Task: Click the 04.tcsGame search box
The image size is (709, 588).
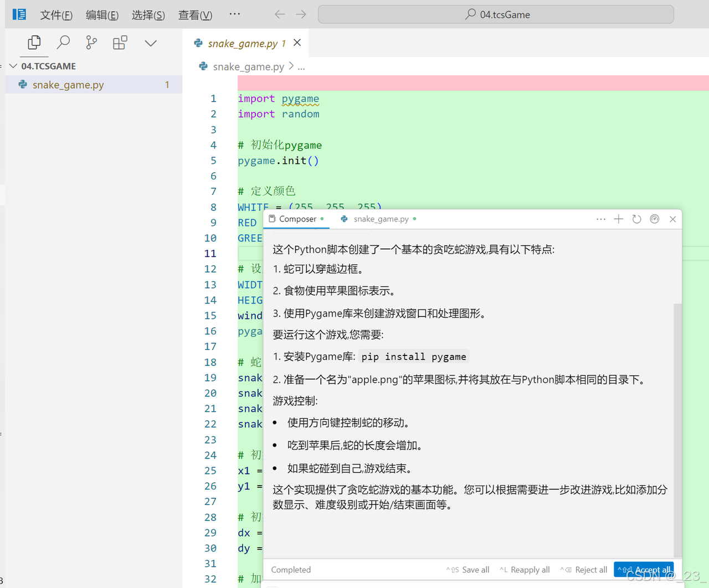Action: [496, 14]
